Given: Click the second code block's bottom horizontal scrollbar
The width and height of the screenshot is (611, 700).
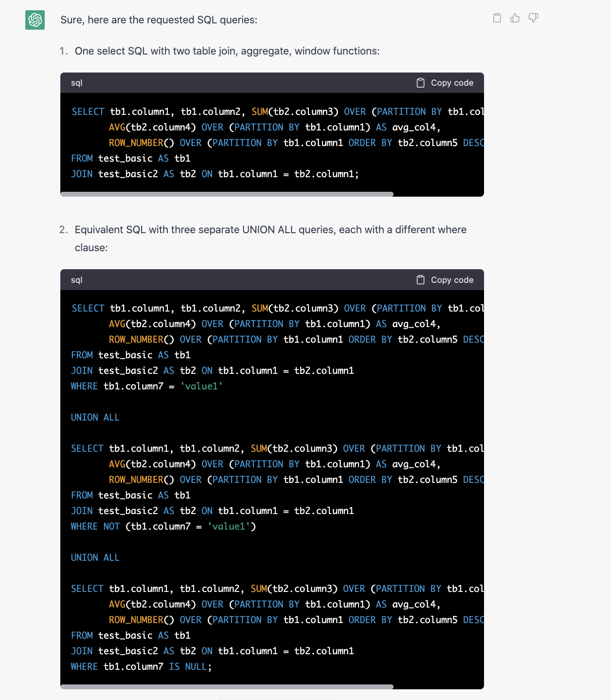Looking at the screenshot, I should (x=227, y=687).
